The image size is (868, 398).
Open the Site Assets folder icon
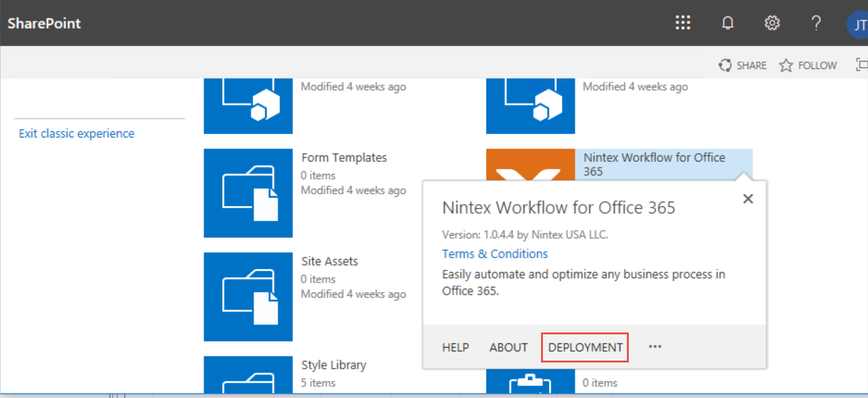pos(248,296)
